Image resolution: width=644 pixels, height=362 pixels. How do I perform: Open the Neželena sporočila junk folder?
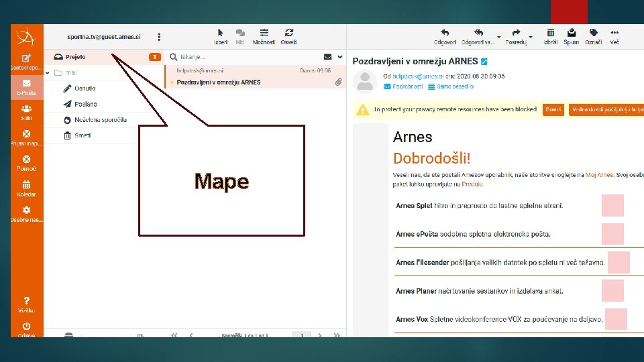[101, 120]
